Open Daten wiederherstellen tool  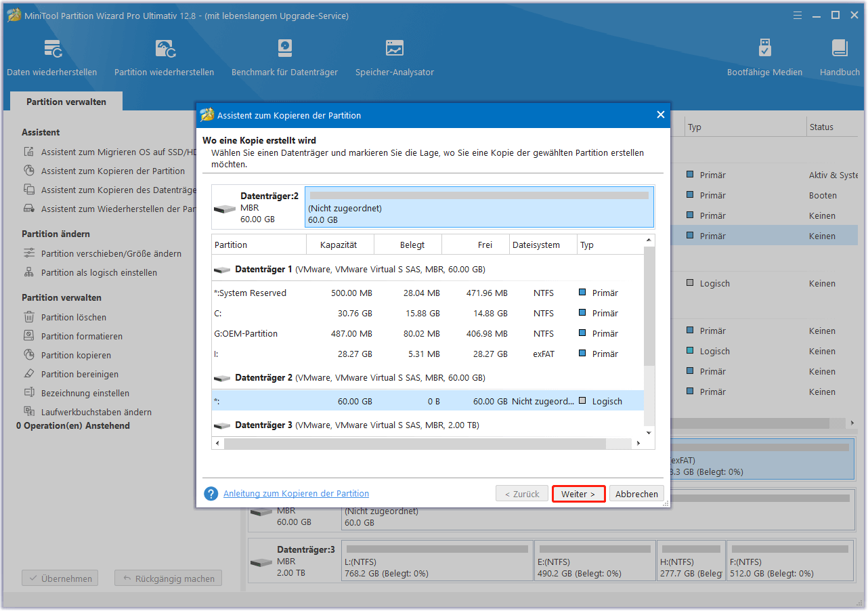(52, 58)
